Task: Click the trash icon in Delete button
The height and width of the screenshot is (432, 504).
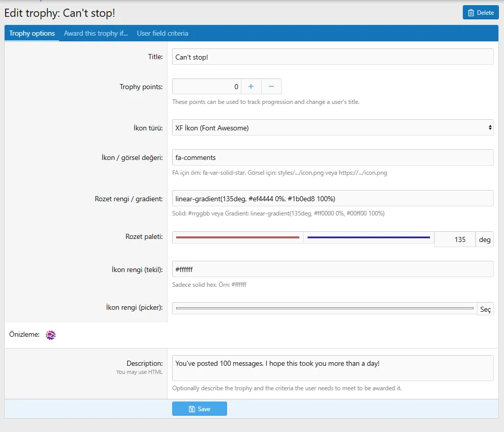Action: click(471, 13)
